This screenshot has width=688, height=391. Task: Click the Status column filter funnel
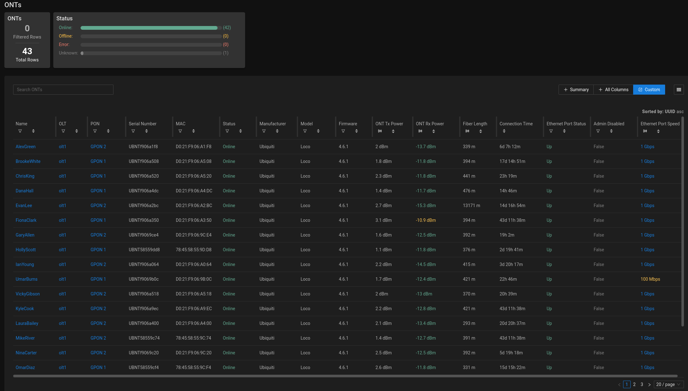point(227,131)
